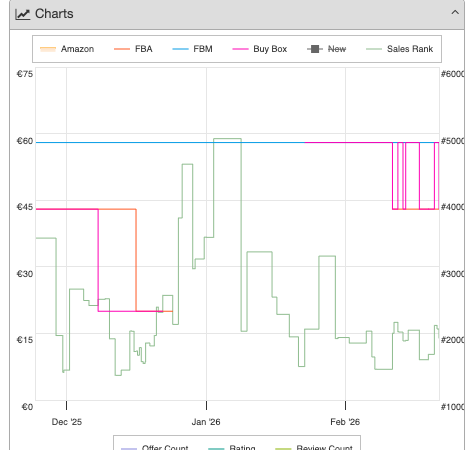Toggle the FBA price series

[x=133, y=49]
